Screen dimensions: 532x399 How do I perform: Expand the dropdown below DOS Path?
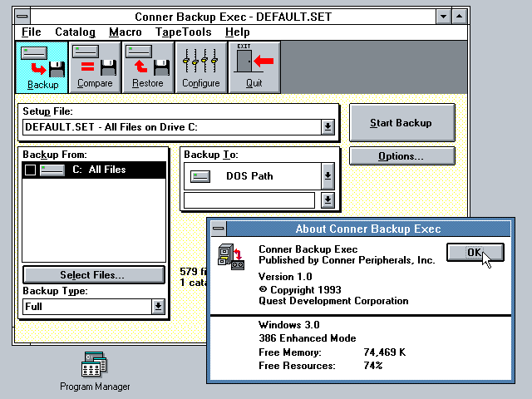(328, 200)
